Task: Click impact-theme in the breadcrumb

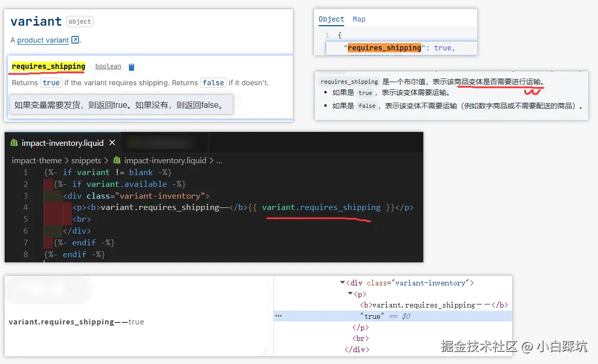Action: point(36,161)
